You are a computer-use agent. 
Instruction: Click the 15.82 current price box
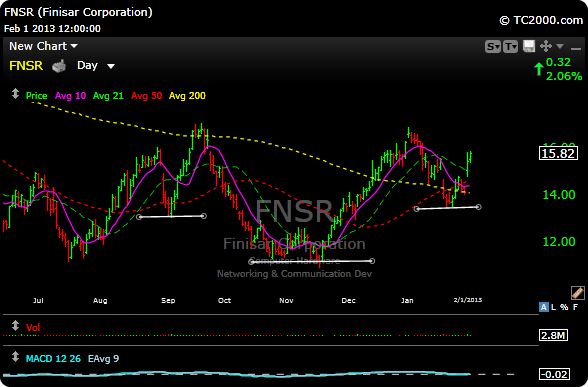tap(558, 153)
